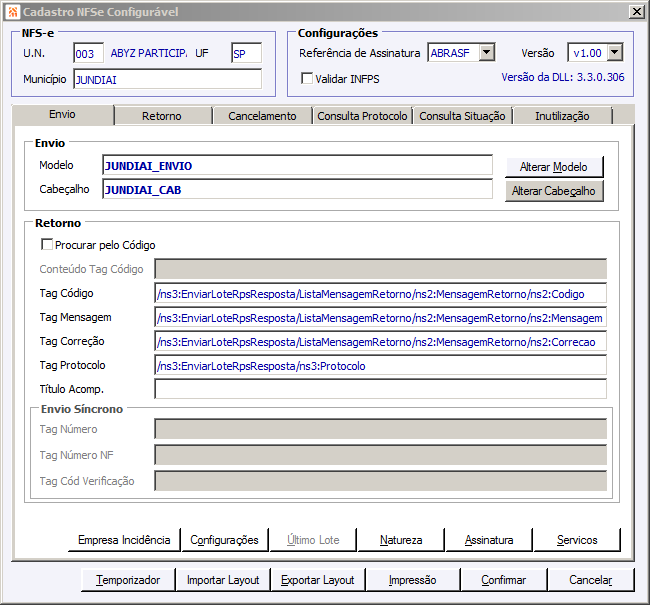Click the Importar Layout button
Screen dimensions: 650x605
tap(223, 580)
